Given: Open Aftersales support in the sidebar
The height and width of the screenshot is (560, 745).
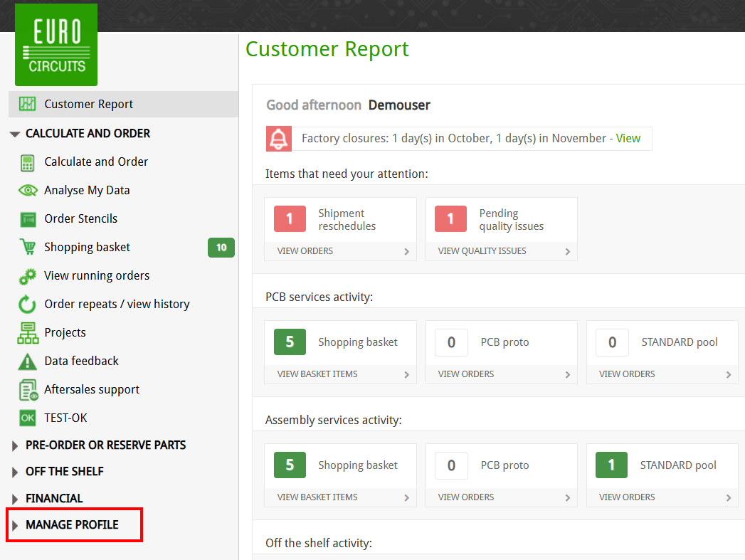Looking at the screenshot, I should tap(92, 389).
